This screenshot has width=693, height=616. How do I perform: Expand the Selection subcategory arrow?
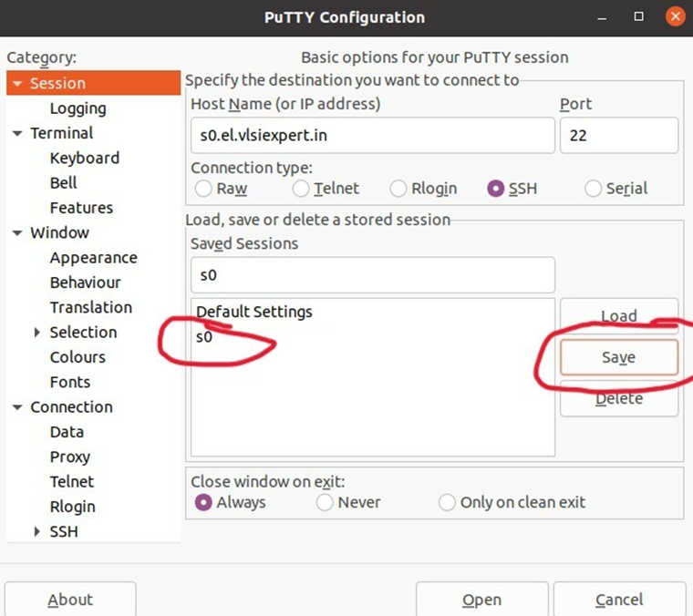click(x=37, y=333)
